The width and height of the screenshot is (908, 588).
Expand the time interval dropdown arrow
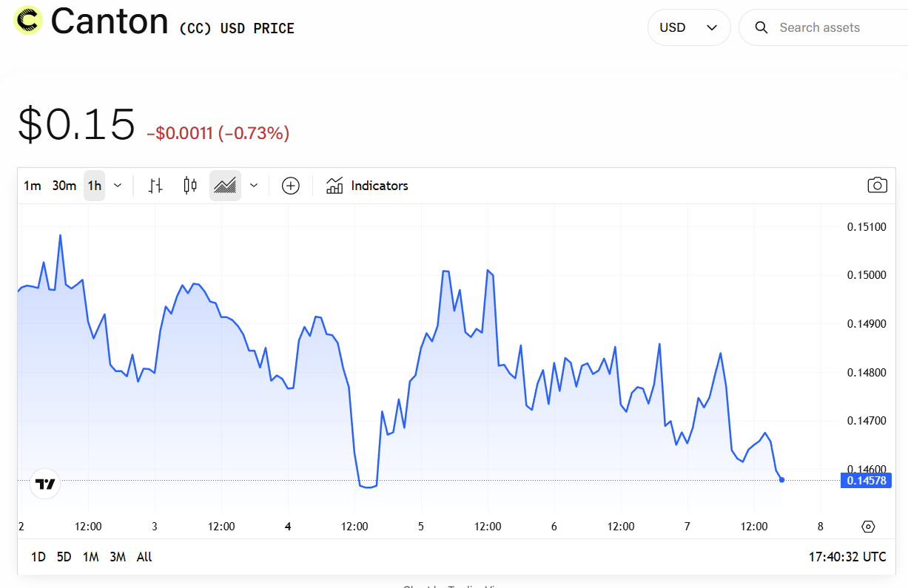pos(118,186)
